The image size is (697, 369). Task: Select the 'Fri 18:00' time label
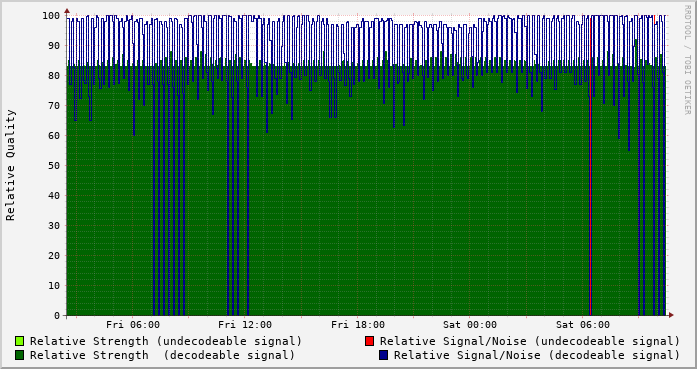pyautogui.click(x=358, y=325)
